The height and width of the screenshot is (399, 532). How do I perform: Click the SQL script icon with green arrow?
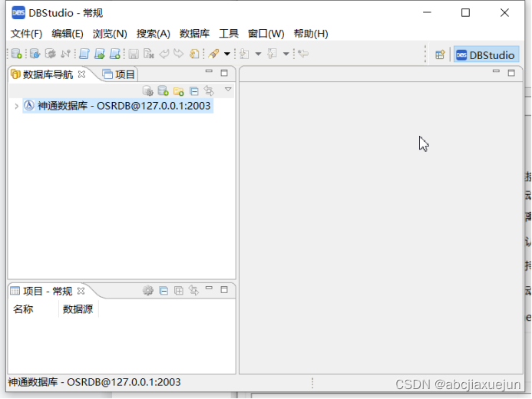click(x=99, y=54)
